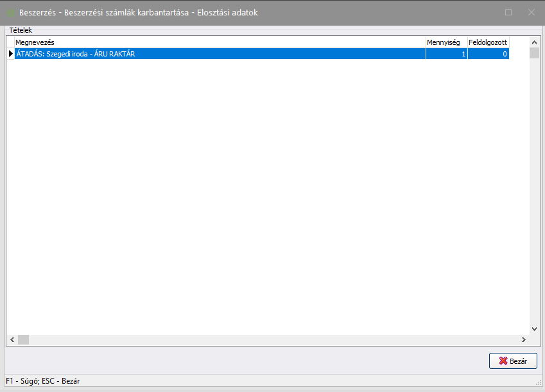This screenshot has height=392, width=545.
Task: Click the row indicator arrow beside ÁTADÁS
Action: coord(10,55)
